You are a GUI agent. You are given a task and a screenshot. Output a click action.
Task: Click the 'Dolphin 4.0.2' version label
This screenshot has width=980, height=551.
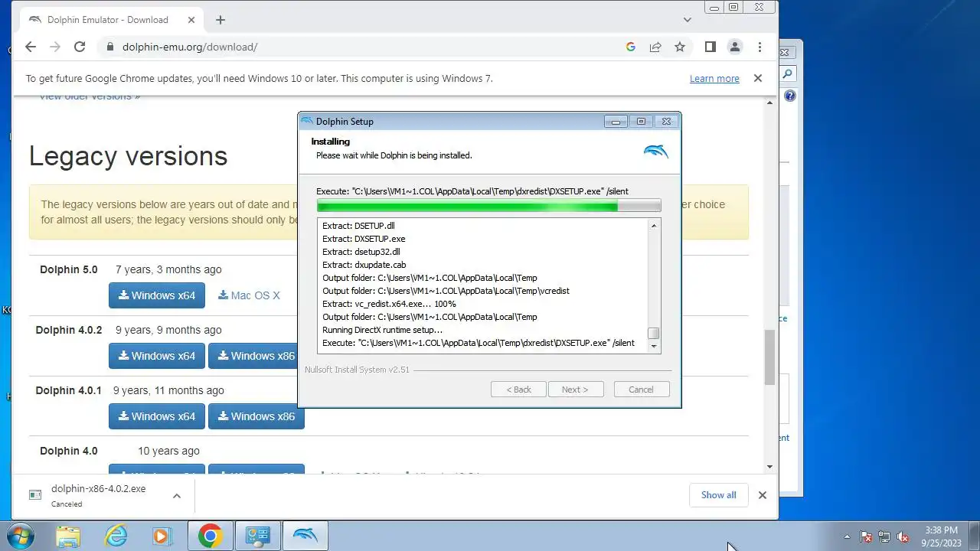point(69,330)
